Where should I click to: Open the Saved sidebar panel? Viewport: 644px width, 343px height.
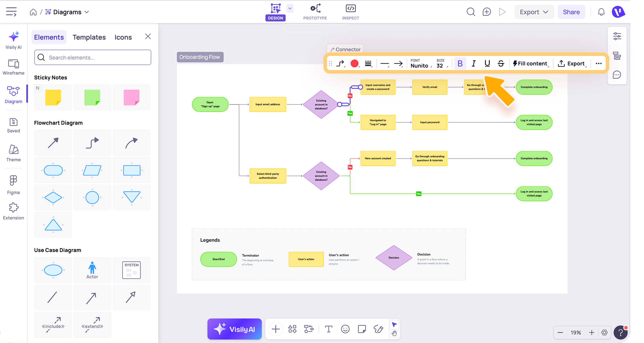[13, 125]
